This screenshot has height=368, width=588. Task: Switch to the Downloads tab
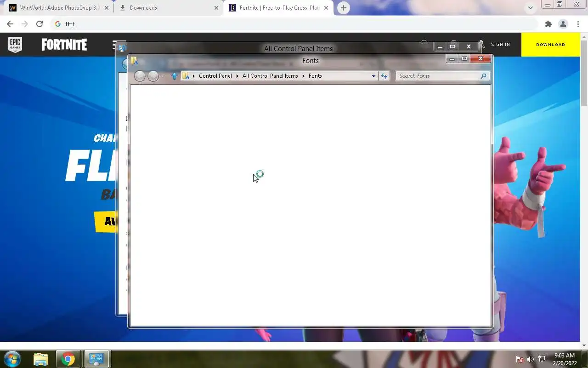click(x=168, y=8)
